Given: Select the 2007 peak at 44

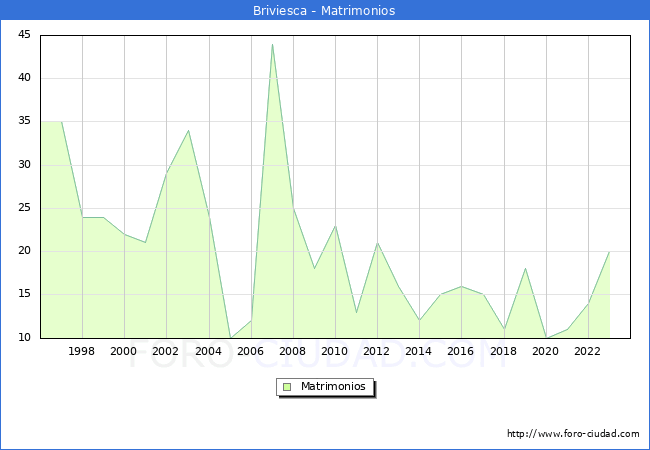Looking at the screenshot, I should (x=272, y=44).
